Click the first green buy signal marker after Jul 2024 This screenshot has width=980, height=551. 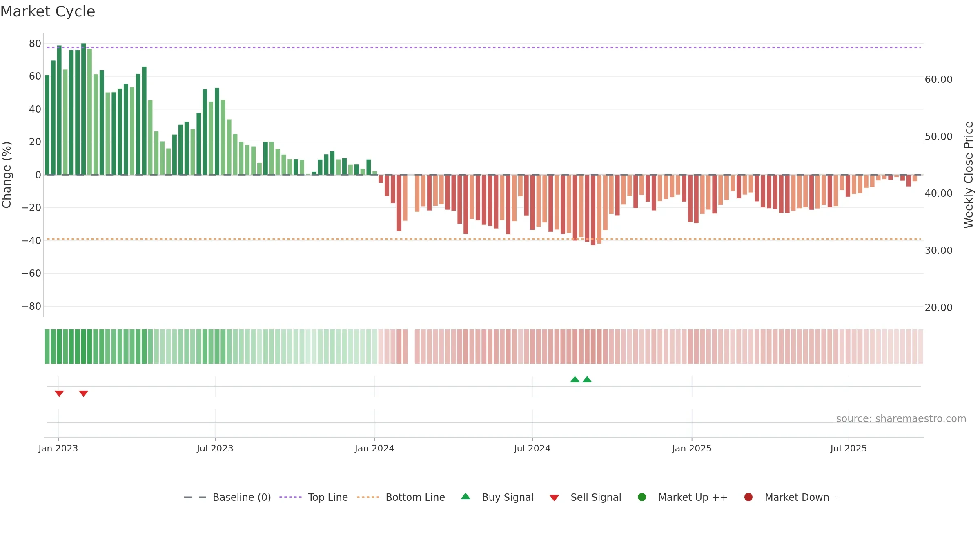click(575, 379)
